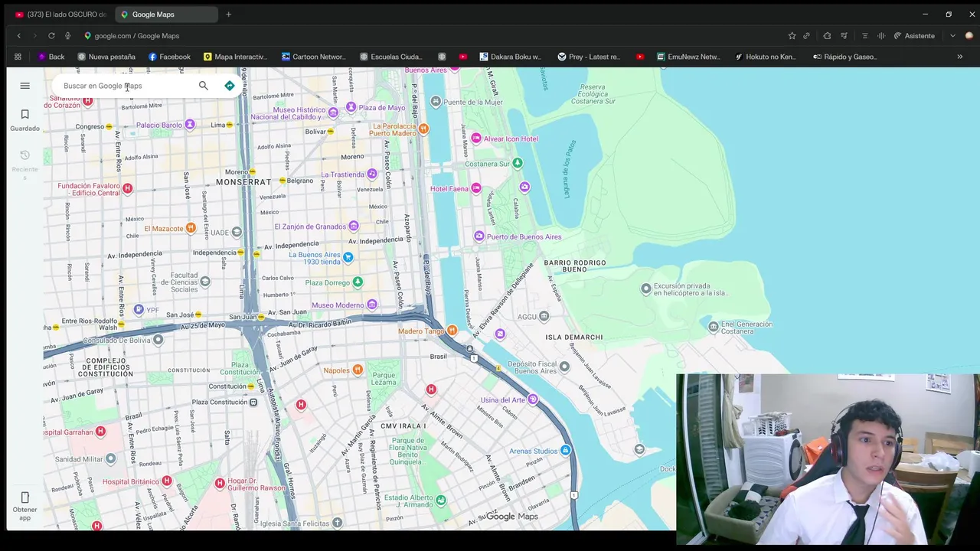The width and height of the screenshot is (980, 551).
Task: Open the EmuNewz Network bookmark
Action: pos(688,57)
